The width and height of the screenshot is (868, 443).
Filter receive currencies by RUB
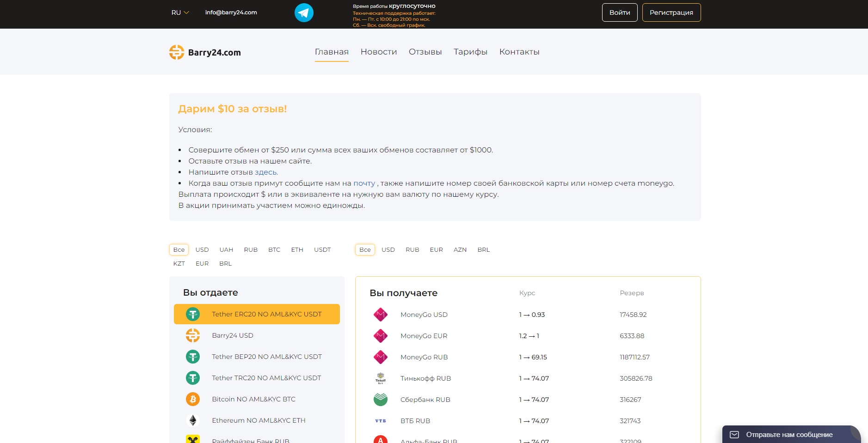click(412, 250)
